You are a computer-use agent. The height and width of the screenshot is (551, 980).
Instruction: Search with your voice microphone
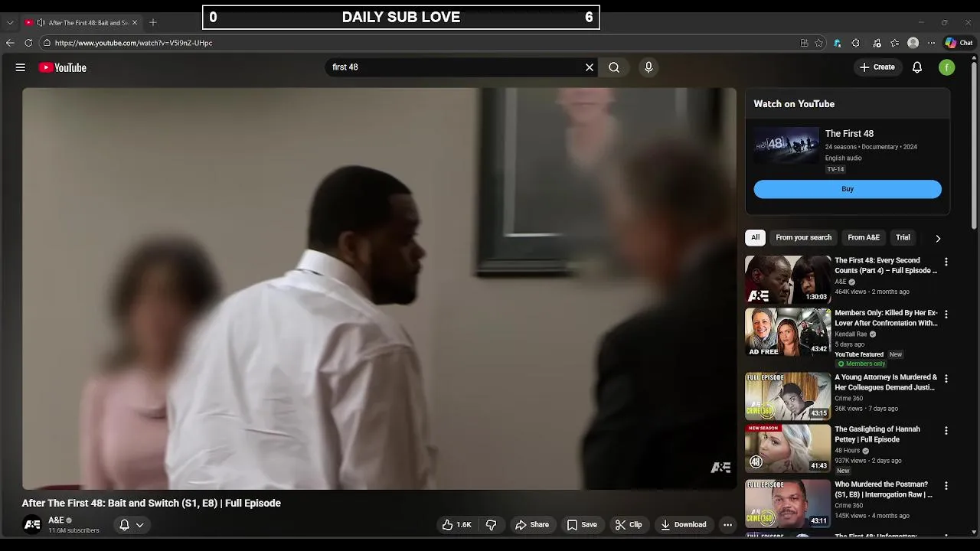(648, 67)
